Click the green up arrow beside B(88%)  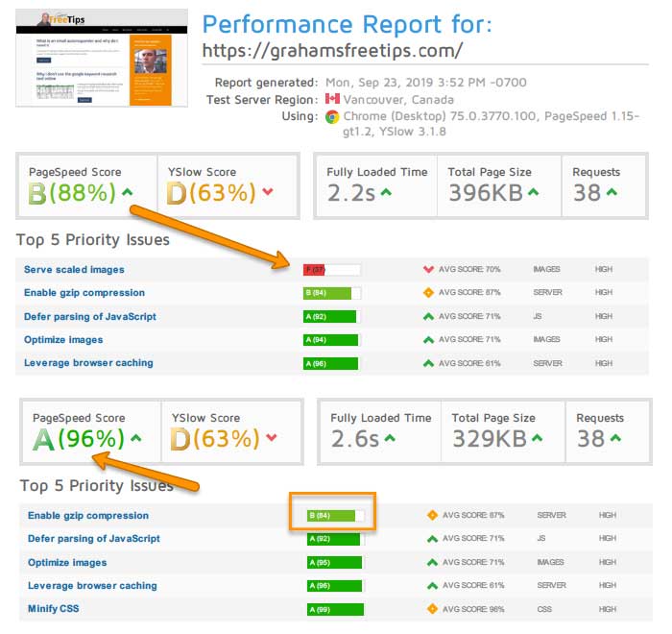point(128,192)
